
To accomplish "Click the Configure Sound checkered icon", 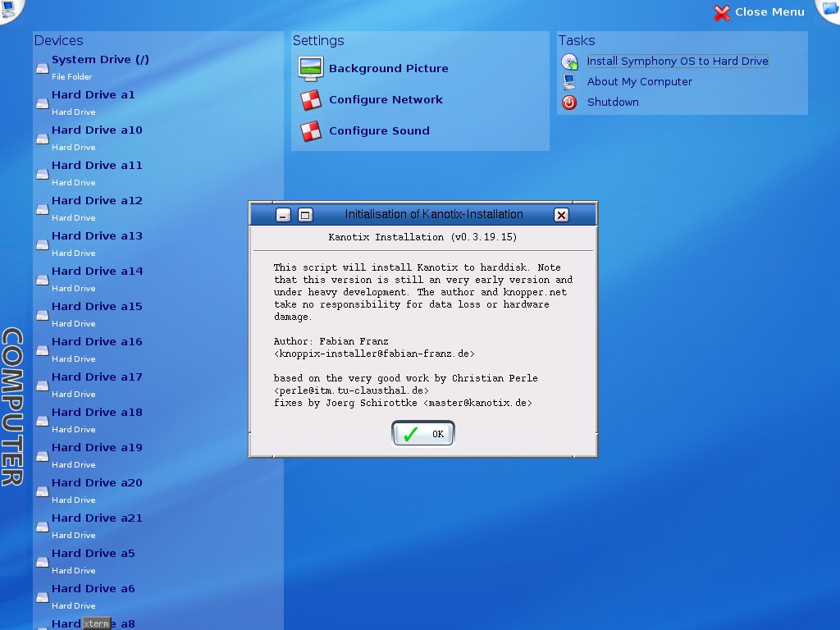I will 311,130.
